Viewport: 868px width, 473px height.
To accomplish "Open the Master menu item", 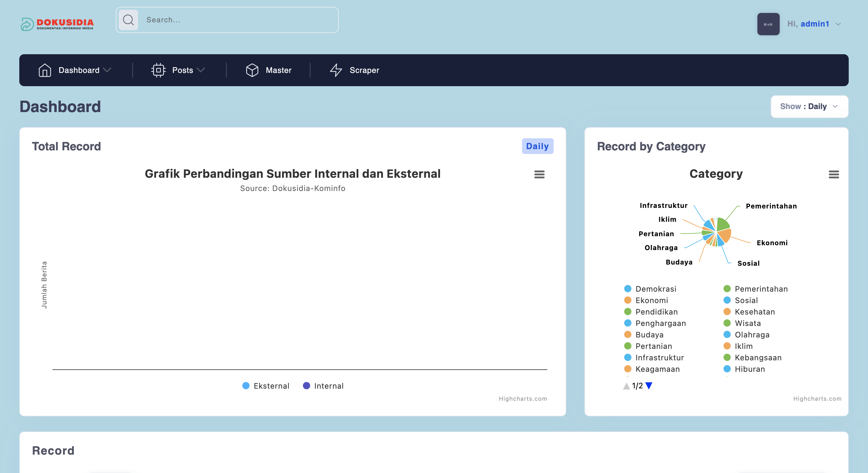I will coord(278,70).
